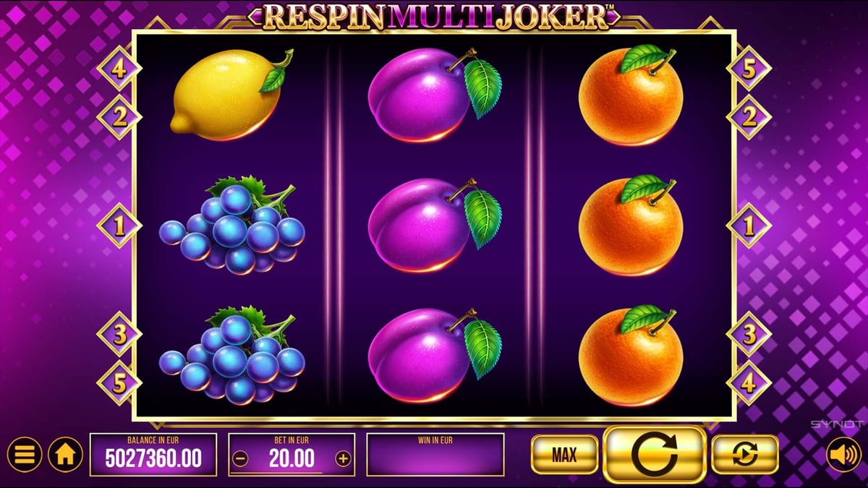Set the bet to MAX
The height and width of the screenshot is (488, 868).
tap(564, 455)
